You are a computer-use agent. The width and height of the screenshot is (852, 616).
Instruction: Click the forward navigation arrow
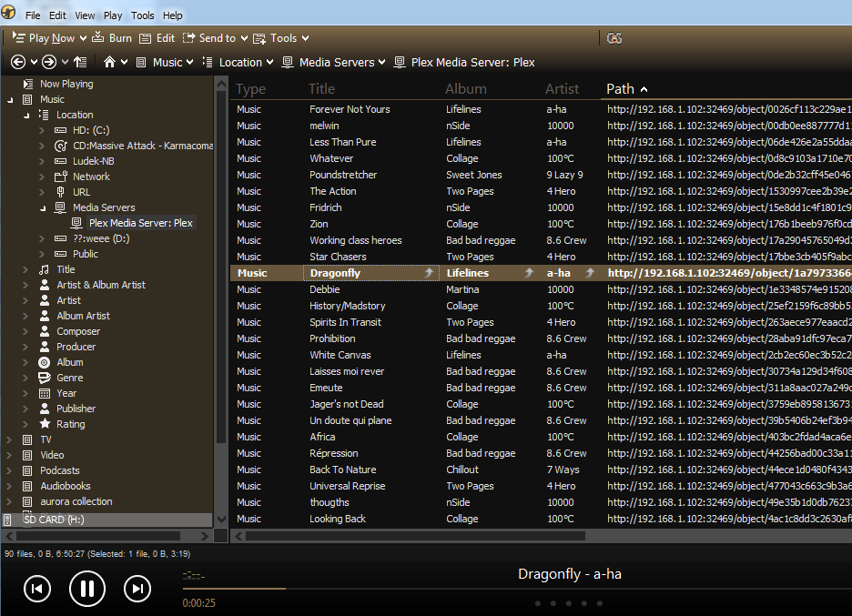pos(49,62)
